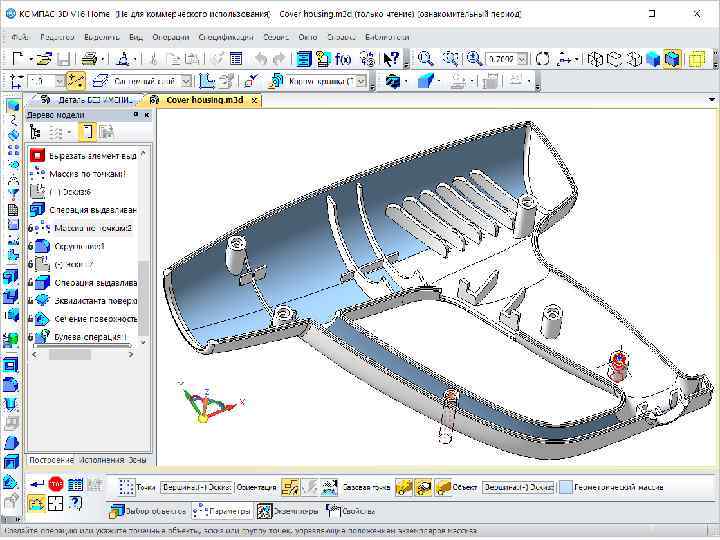Open the Файл menu
720x540 pixels.
19,37
